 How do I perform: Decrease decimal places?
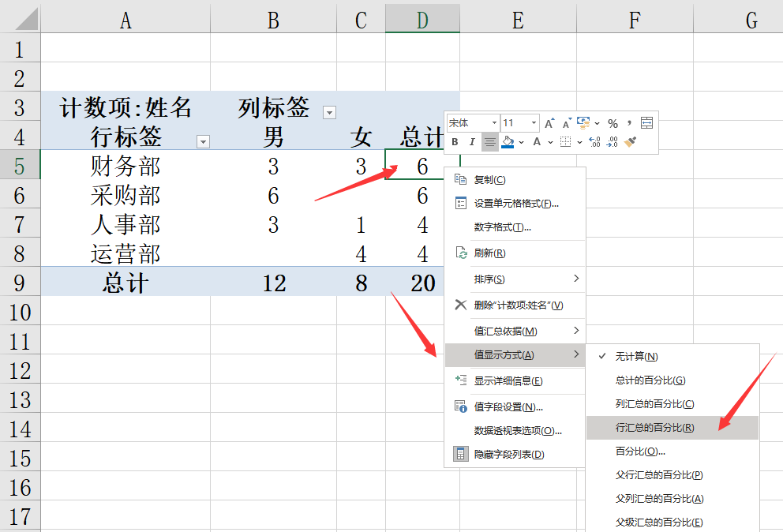(x=613, y=142)
